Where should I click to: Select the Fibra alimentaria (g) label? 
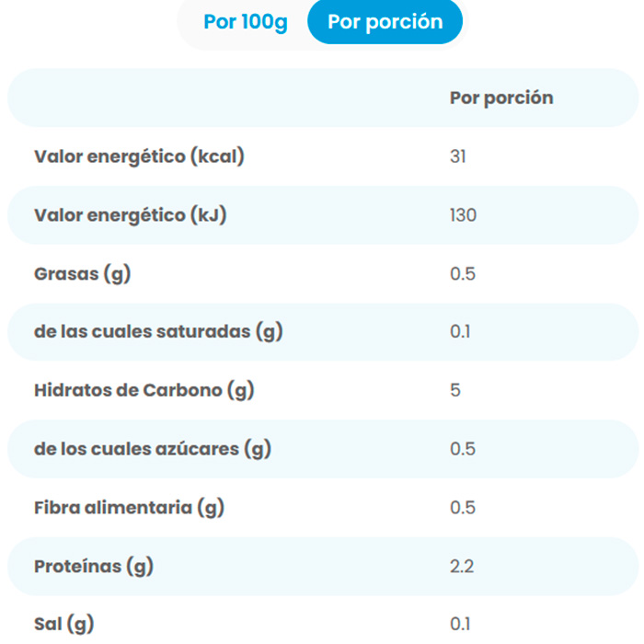click(129, 507)
